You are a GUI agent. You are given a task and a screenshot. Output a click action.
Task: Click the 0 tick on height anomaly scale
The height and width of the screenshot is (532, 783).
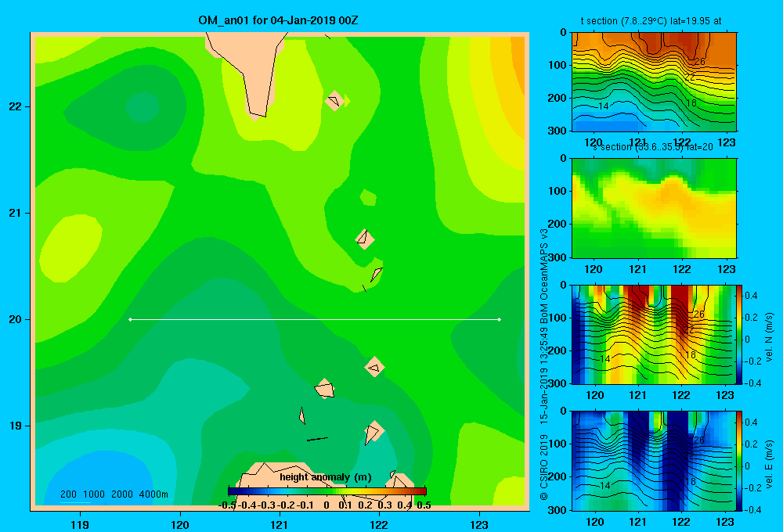[326, 505]
